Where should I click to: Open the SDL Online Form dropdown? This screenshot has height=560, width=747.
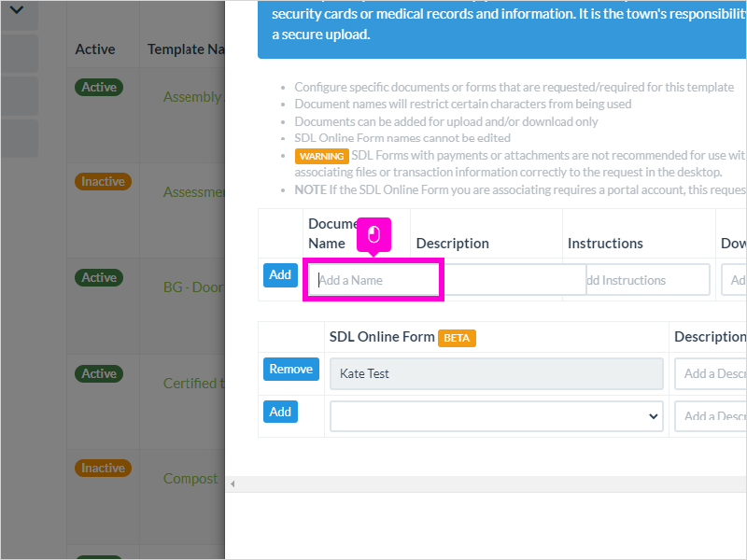tap(497, 416)
